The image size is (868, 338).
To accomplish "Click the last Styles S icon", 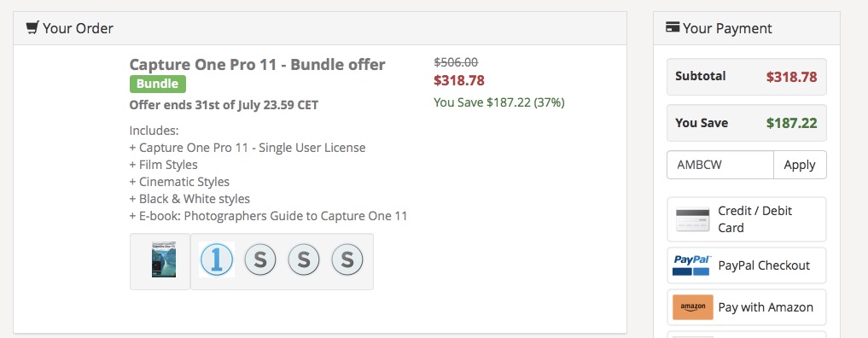I will click(347, 259).
